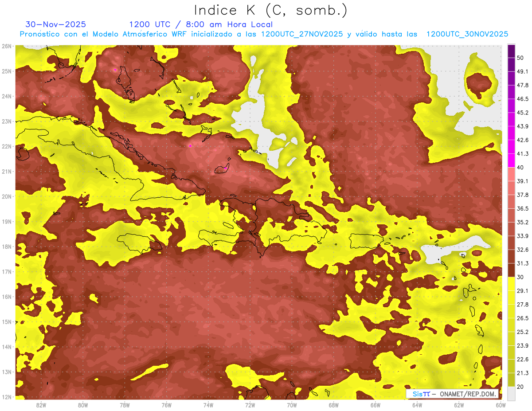Click the '39.1' colorbar label
This screenshot has height=411, width=532.
pos(522,181)
